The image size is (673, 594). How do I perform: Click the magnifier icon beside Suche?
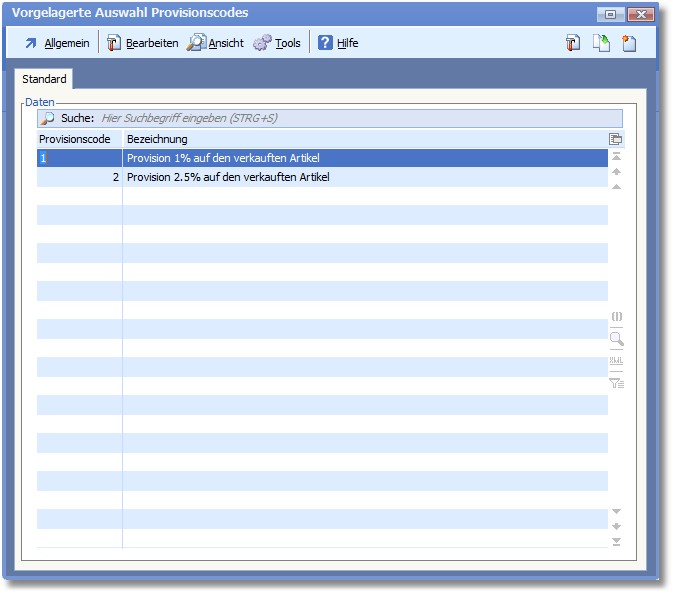[47, 118]
